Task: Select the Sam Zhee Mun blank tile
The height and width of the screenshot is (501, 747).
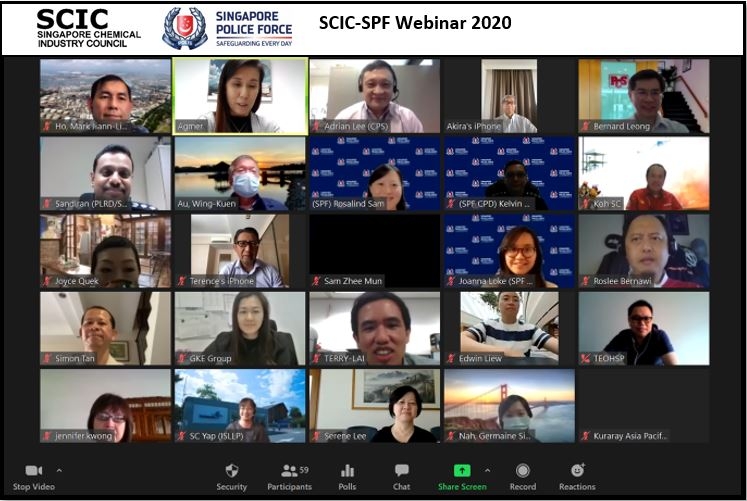Action: (375, 251)
